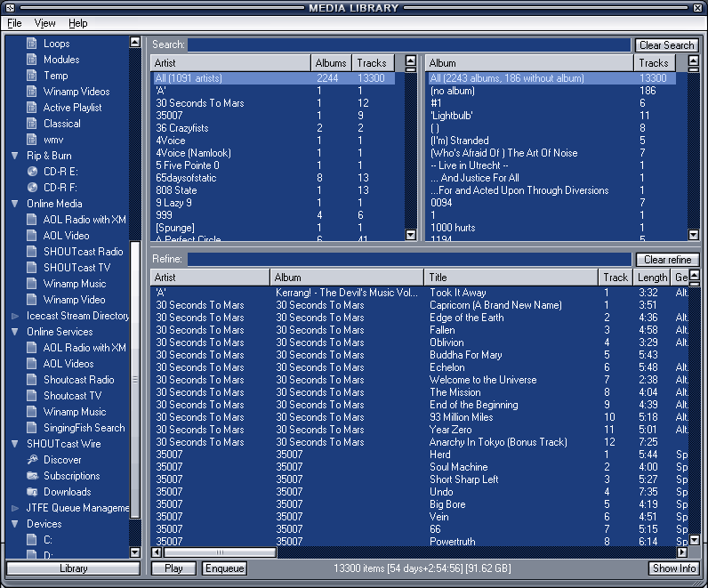Select the CD-R E: disc icon

(x=32, y=172)
